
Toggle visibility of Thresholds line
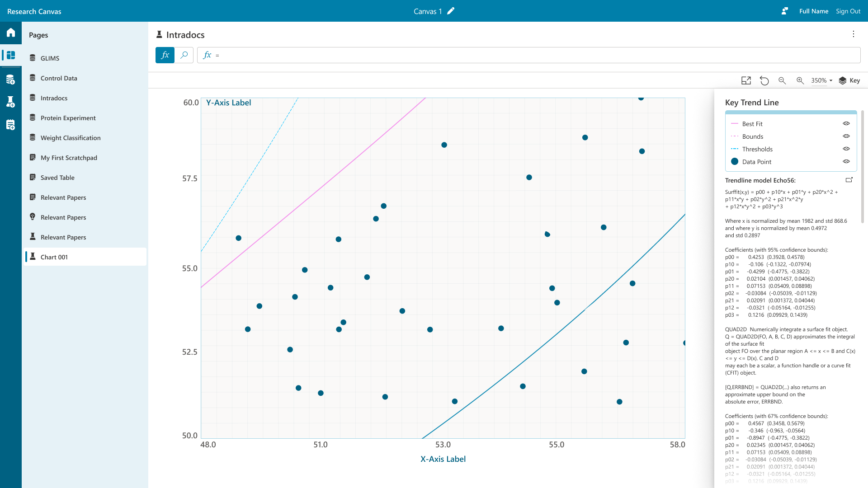pyautogui.click(x=846, y=149)
